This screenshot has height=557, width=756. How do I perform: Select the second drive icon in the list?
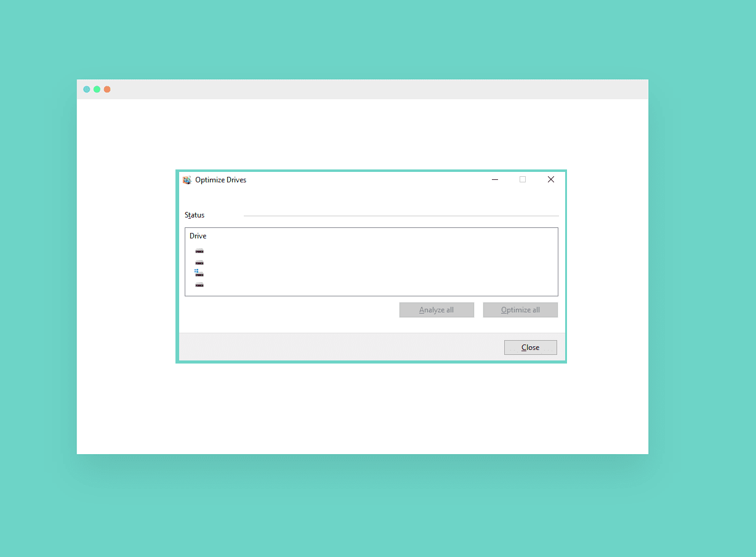199,262
